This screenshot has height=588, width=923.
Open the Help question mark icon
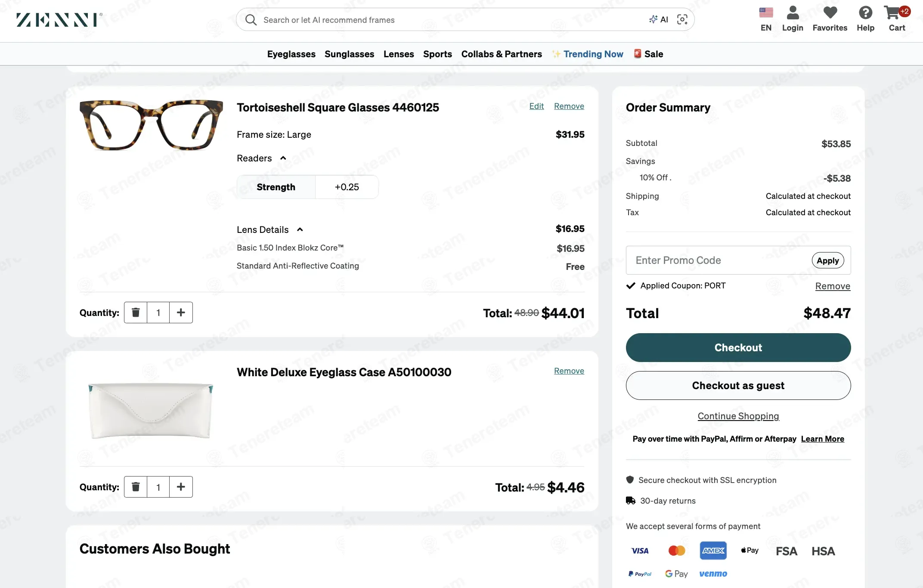(x=865, y=12)
